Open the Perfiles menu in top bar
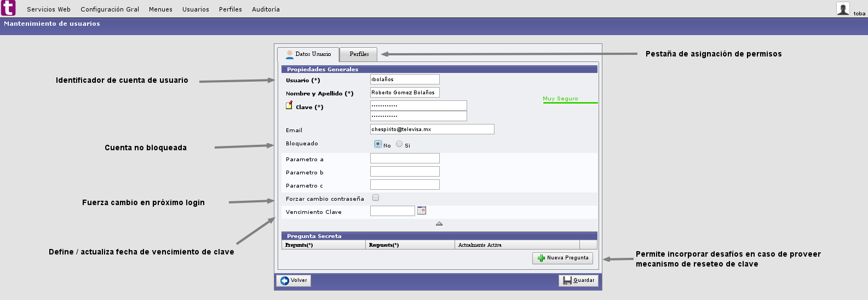Viewport: 868px width, 300px height. [231, 9]
